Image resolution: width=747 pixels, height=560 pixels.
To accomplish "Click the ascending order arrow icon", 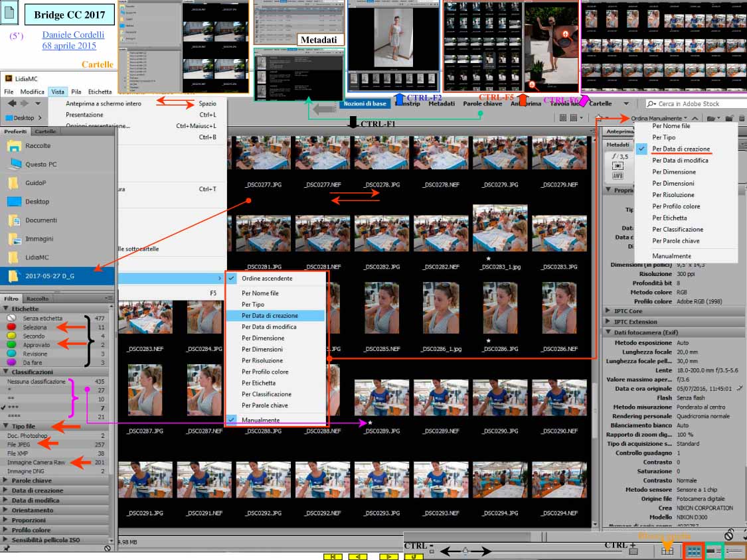I will [x=695, y=118].
